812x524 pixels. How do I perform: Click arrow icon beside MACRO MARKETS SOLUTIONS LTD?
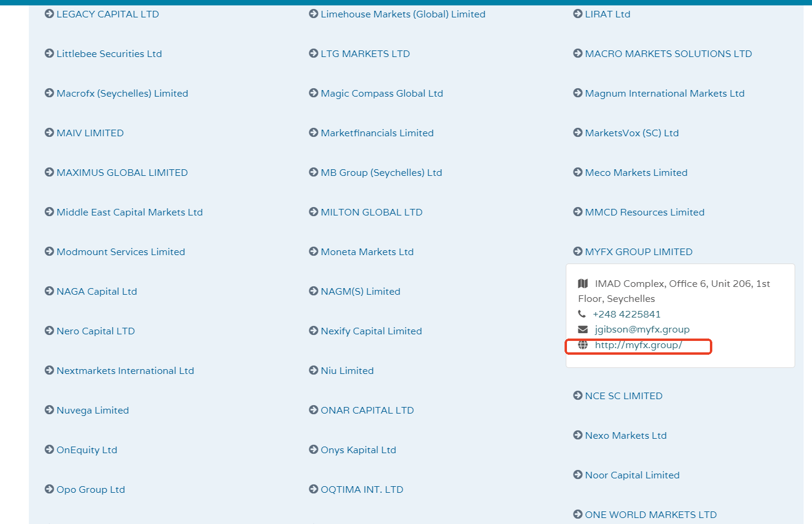(x=578, y=53)
